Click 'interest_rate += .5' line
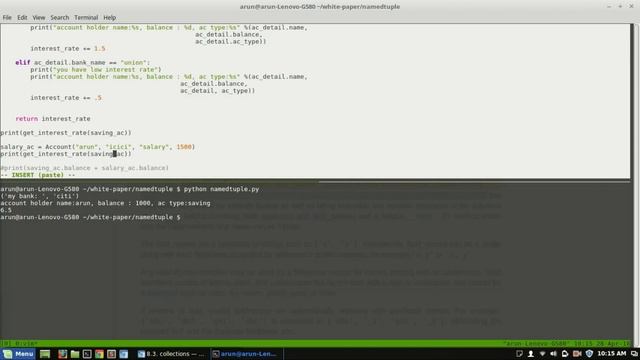640x360 pixels. pyautogui.click(x=66, y=98)
